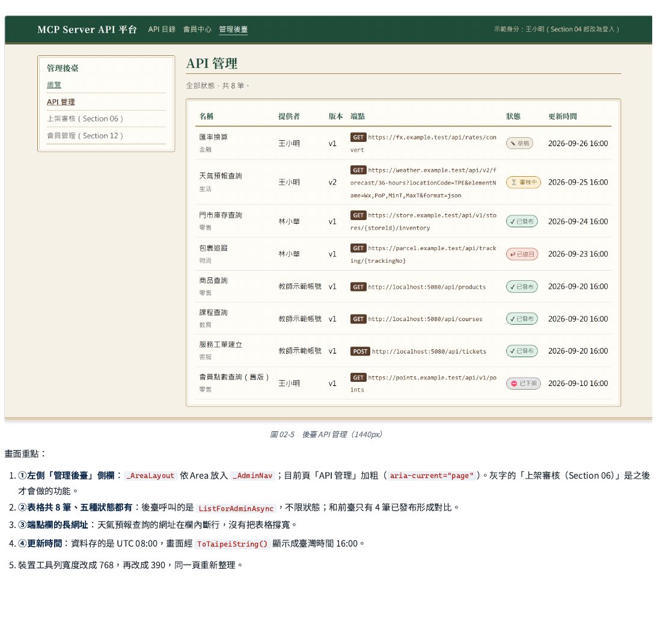
Task: Click the GET tag for 會員點數查詢(舊版)
Action: click(358, 378)
